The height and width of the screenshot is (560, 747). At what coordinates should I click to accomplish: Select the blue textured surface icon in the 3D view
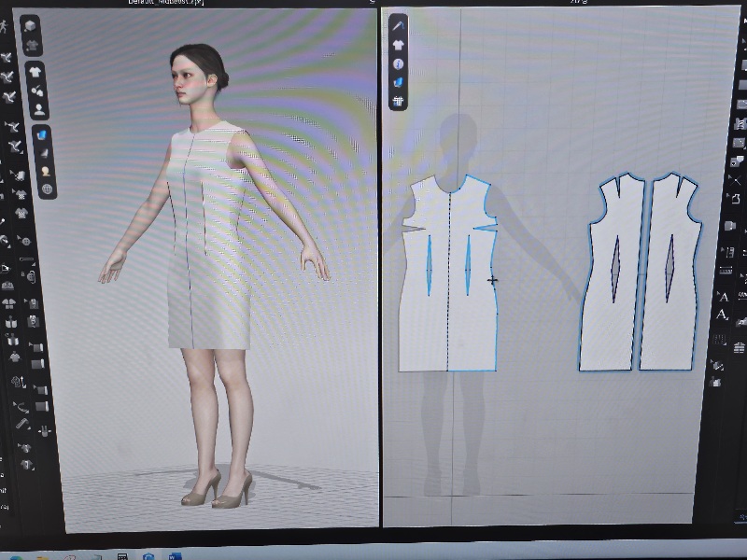42,135
